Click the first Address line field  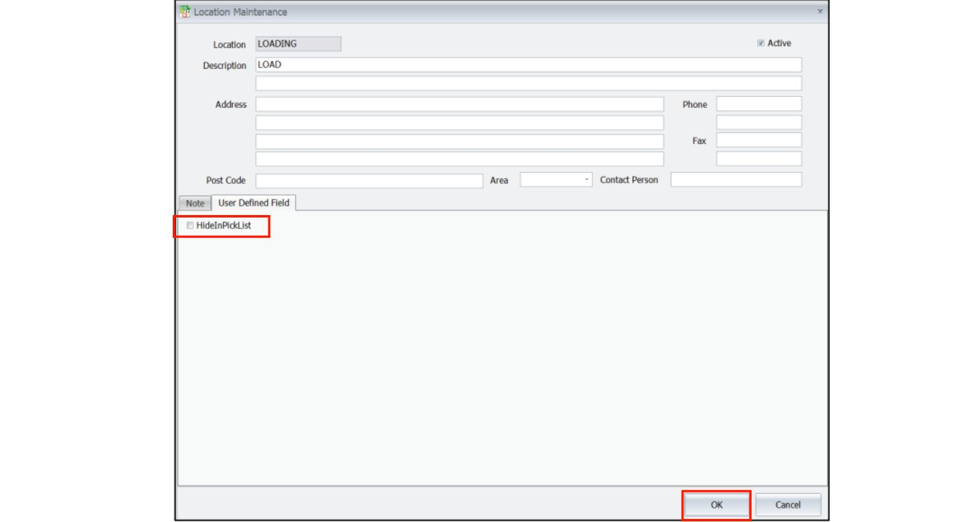459,105
